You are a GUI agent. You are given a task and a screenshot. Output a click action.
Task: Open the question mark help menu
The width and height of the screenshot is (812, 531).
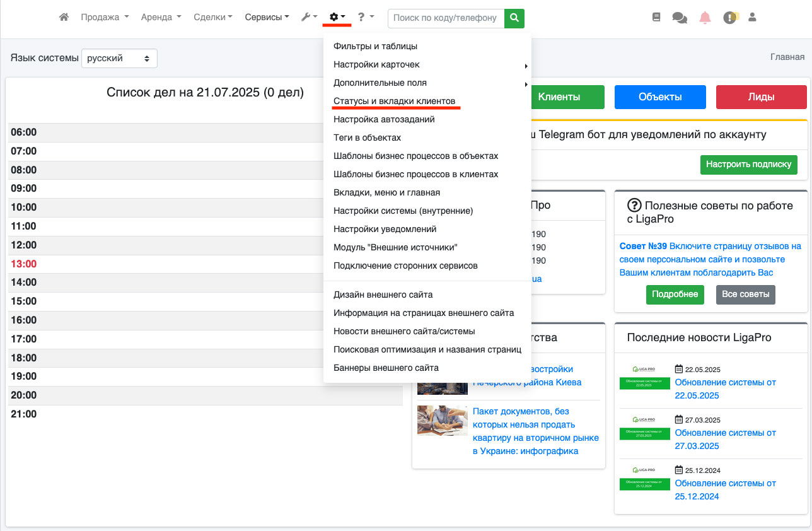pyautogui.click(x=366, y=18)
